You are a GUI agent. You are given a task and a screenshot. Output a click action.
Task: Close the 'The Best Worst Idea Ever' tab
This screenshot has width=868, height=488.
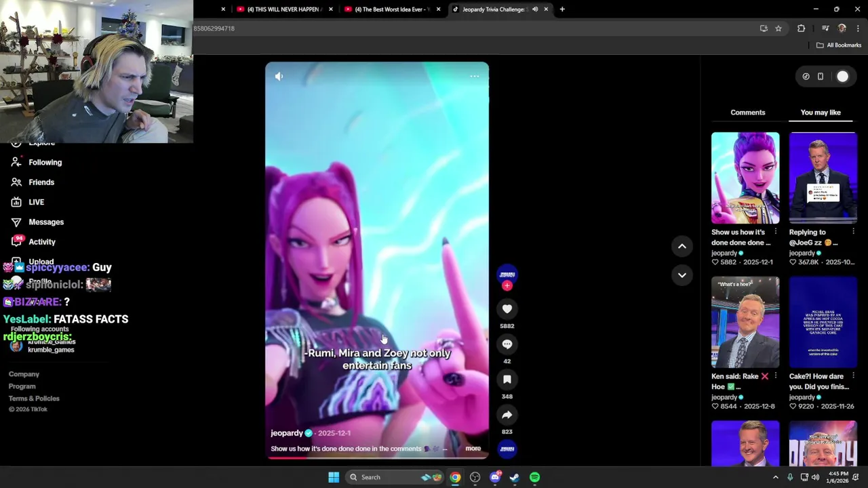438,9
